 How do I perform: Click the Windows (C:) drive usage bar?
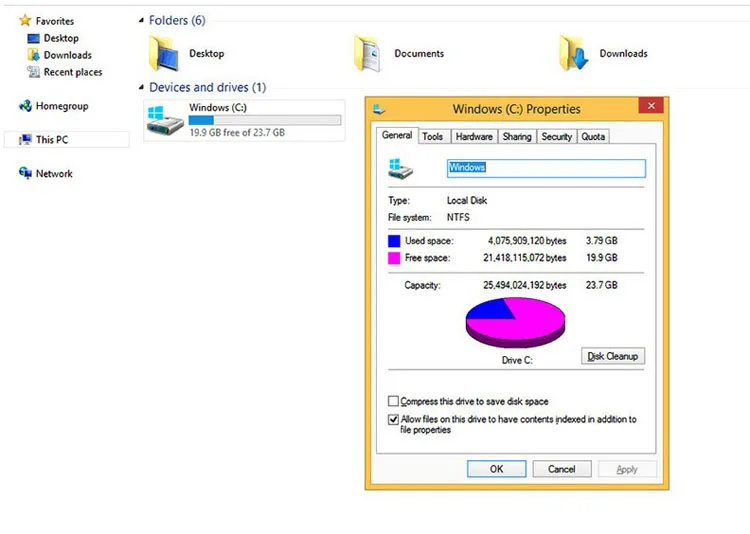click(x=265, y=120)
